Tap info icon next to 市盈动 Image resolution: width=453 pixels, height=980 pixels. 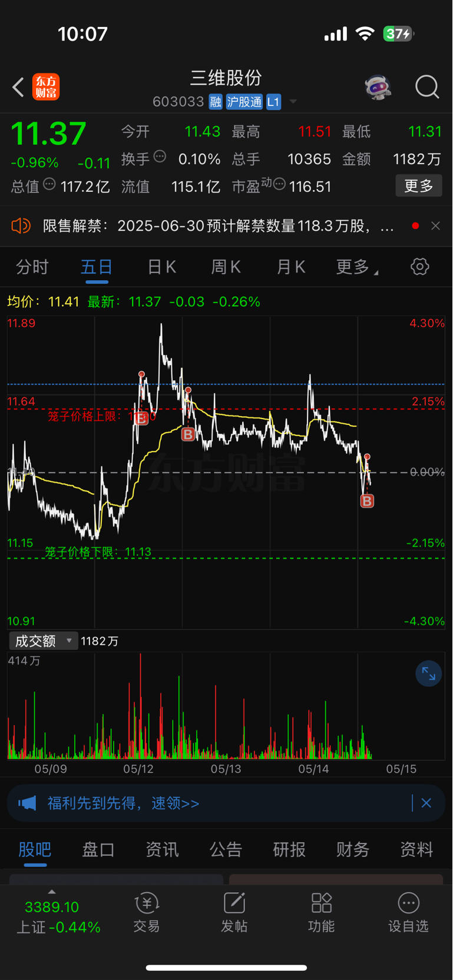point(279,184)
